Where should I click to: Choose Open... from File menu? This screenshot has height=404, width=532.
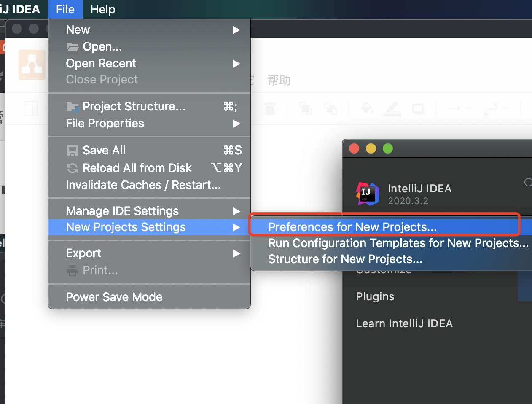tap(149, 46)
